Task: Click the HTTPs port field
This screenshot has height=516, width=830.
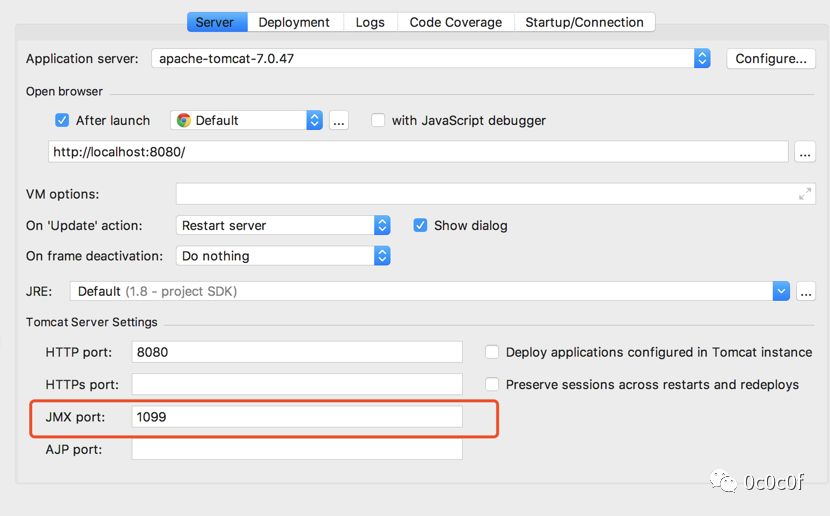Action: 297,384
